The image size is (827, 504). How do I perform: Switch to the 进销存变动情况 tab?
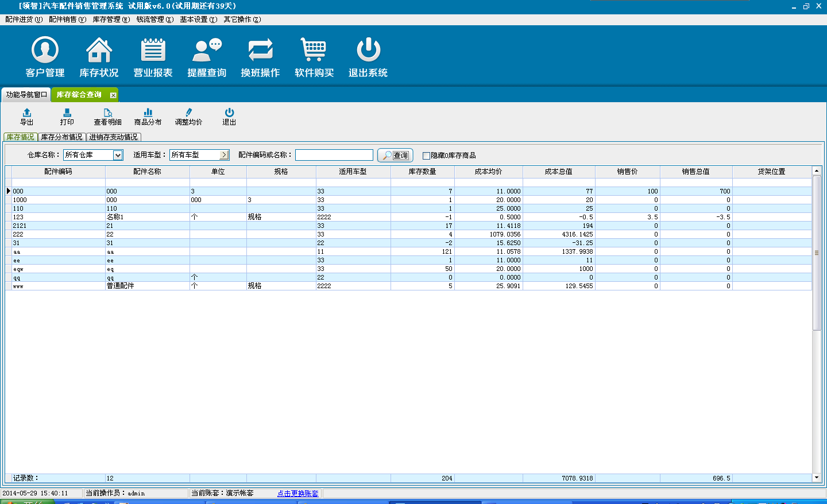[x=113, y=137]
